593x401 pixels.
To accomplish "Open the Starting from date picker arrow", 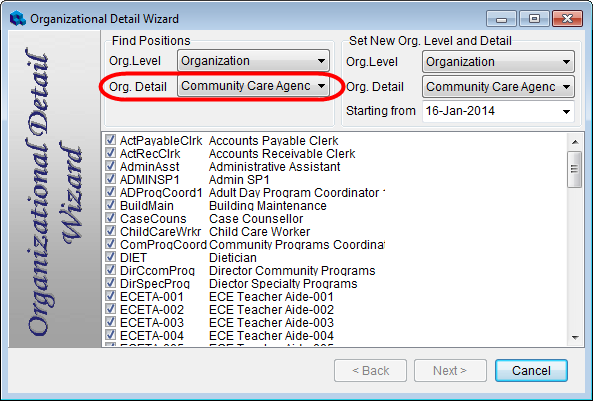I will (566, 112).
